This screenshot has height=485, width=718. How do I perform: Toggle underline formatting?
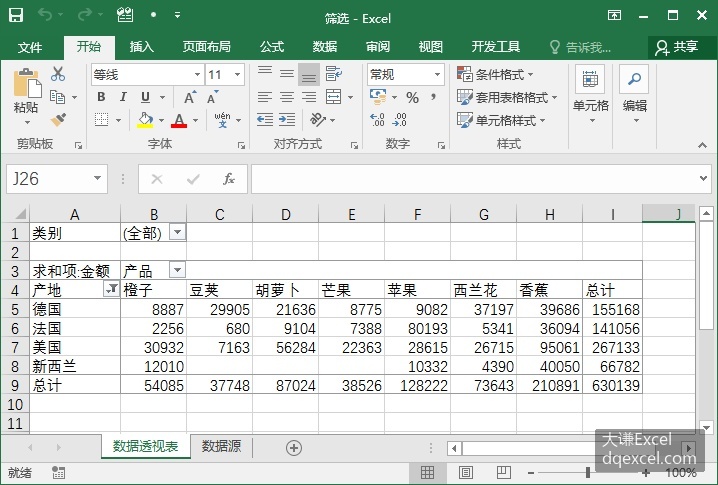(x=146, y=97)
